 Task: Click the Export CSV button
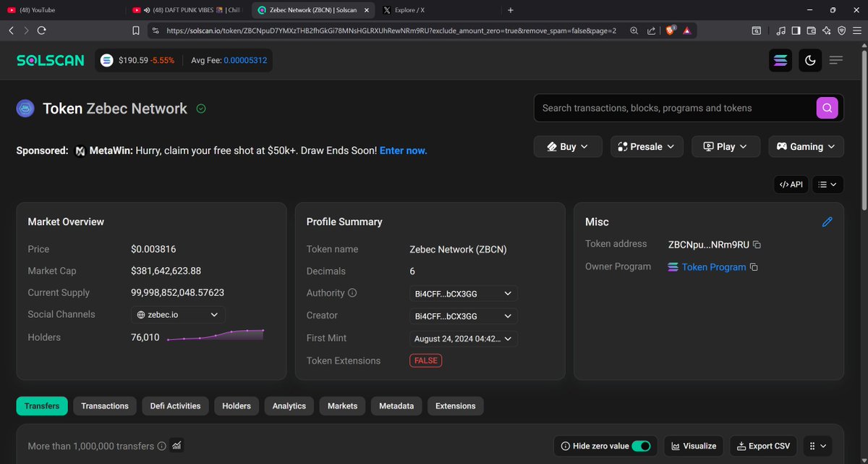pos(764,446)
